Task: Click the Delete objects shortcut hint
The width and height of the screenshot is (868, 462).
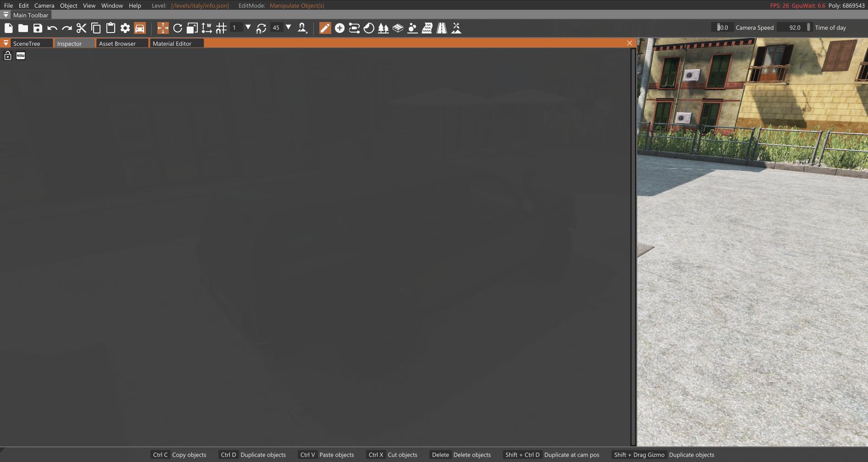Action: [461, 455]
